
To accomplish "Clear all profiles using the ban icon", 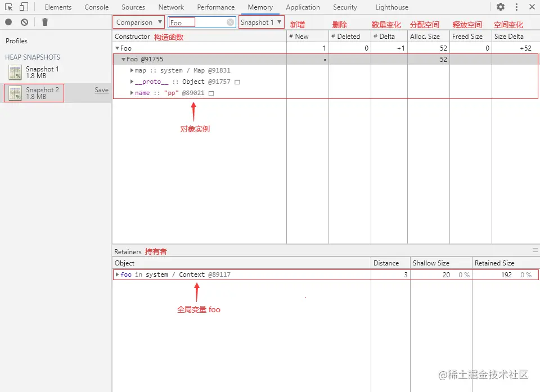I will [24, 22].
